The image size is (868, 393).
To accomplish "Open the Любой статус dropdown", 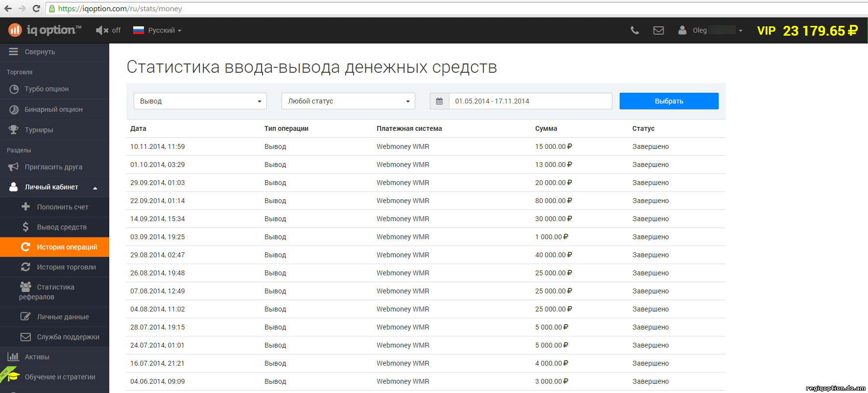I will click(x=348, y=101).
